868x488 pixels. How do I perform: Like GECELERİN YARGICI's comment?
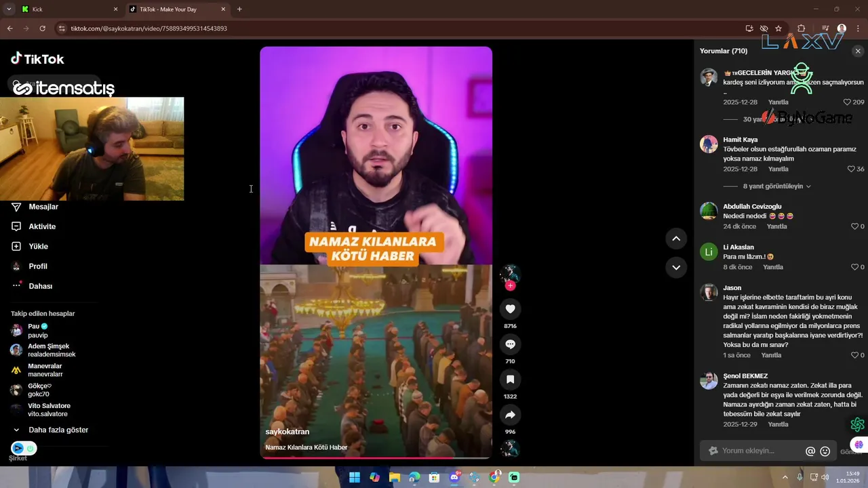pyautogui.click(x=847, y=102)
